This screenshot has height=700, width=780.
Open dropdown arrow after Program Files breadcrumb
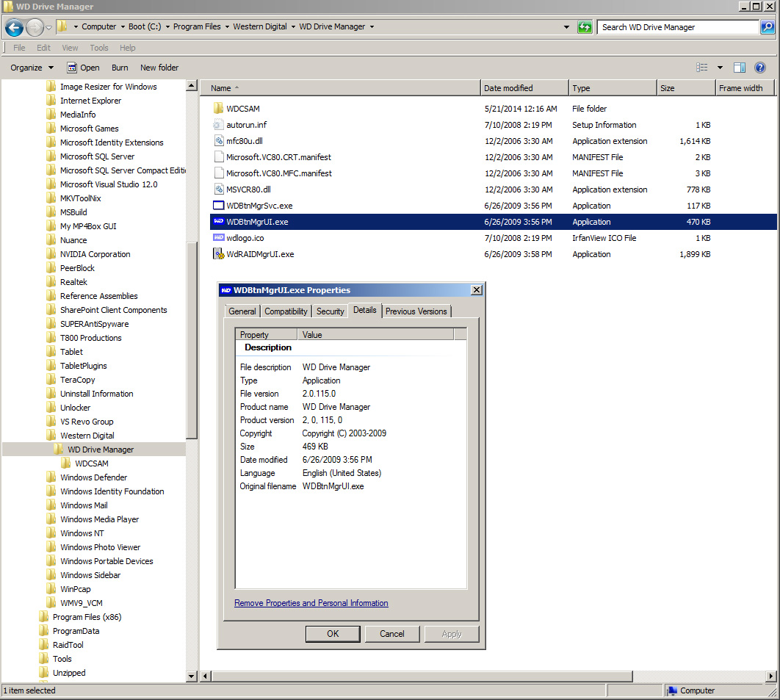227,27
